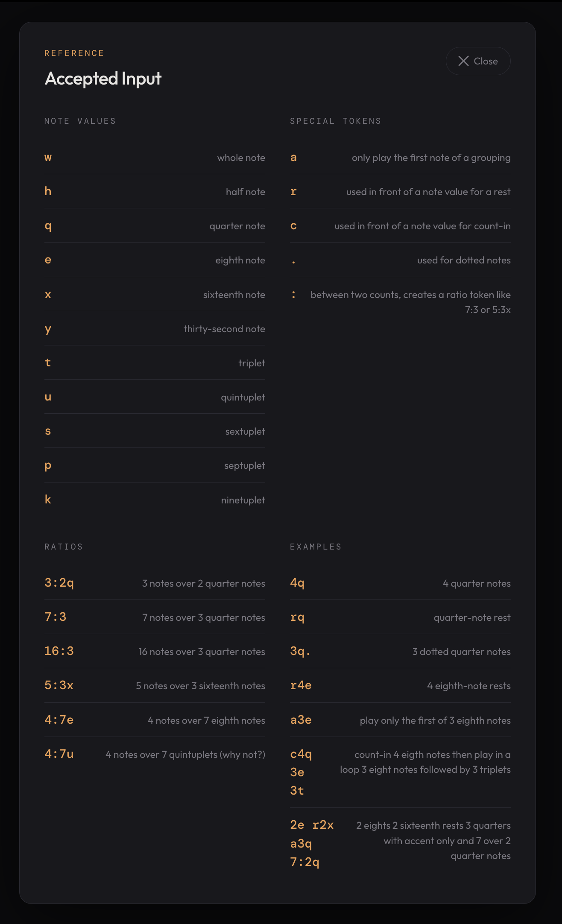Select the 'c4q' count-in example
The height and width of the screenshot is (924, 562).
click(301, 754)
